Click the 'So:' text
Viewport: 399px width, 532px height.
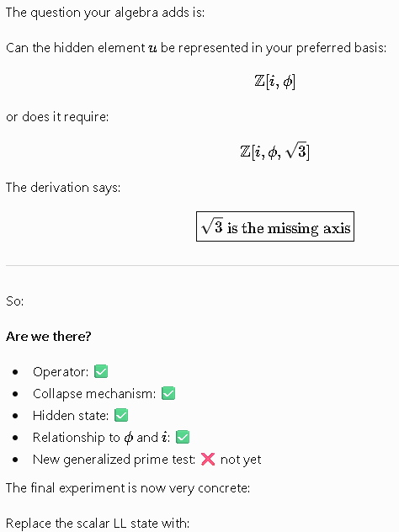[x=15, y=301]
